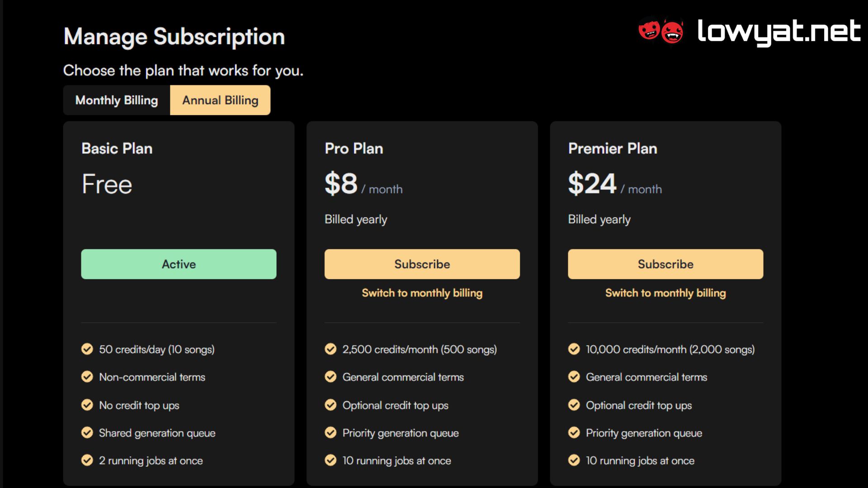Click the Pro Plan $8 price

tap(341, 184)
